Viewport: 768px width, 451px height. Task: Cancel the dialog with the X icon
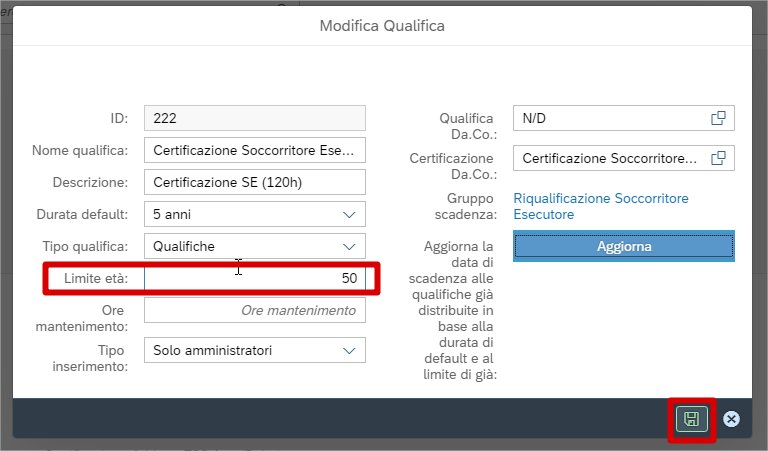tap(731, 419)
